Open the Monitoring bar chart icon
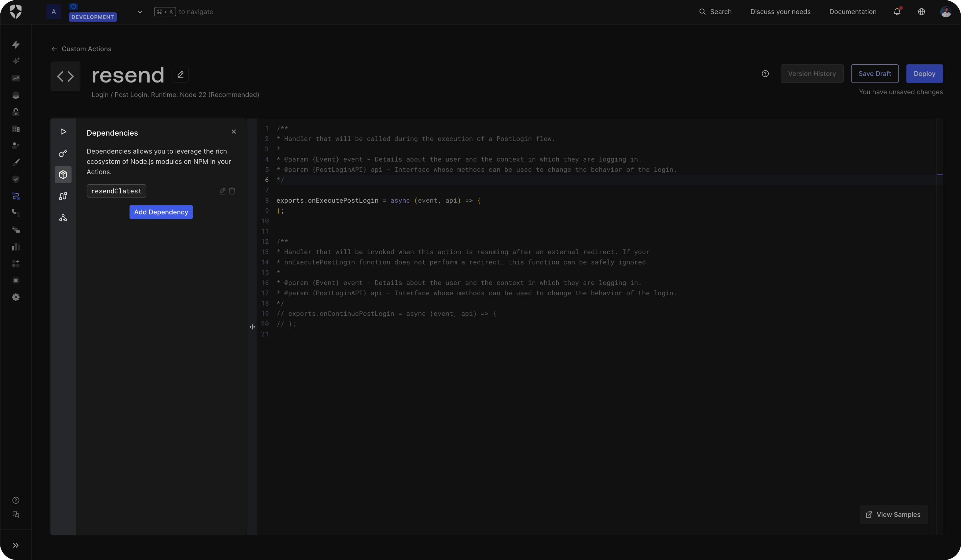The image size is (961, 560). point(16,247)
